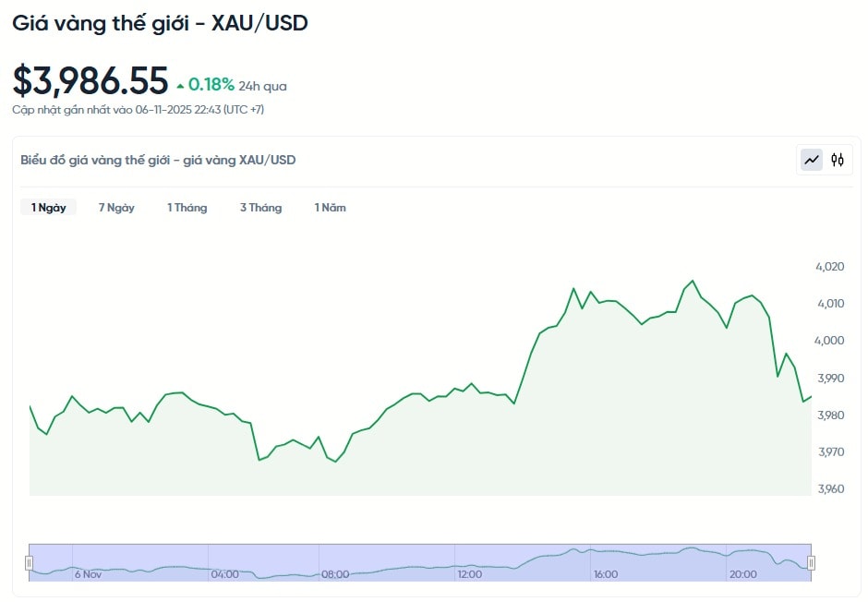This screenshot has height=602, width=868.
Task: Show the 3 Tháng chart range
Action: (x=260, y=208)
